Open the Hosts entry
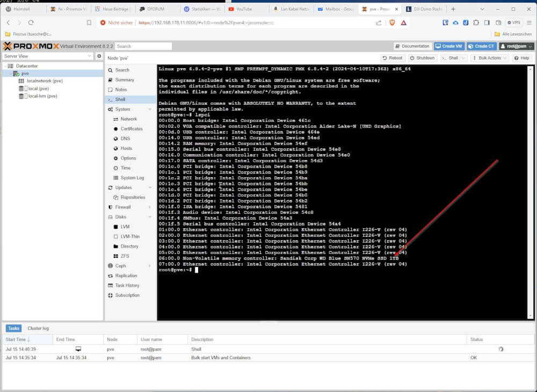 point(126,148)
